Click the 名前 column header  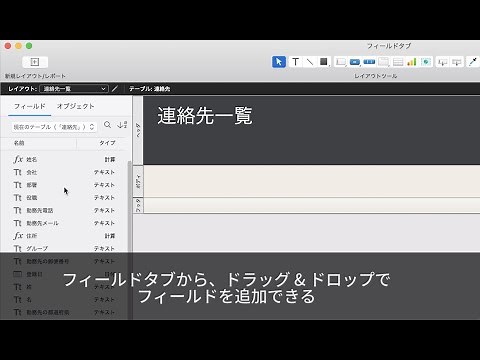[19, 143]
